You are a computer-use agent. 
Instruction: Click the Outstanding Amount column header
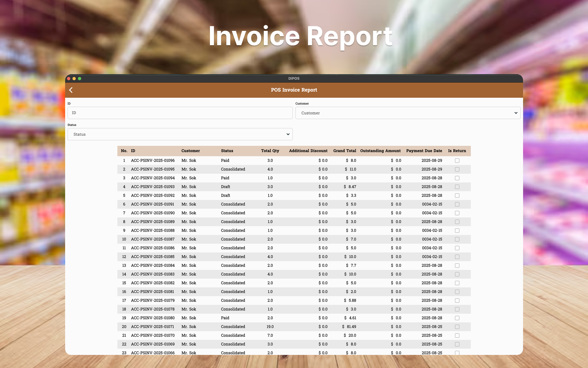[380, 151]
